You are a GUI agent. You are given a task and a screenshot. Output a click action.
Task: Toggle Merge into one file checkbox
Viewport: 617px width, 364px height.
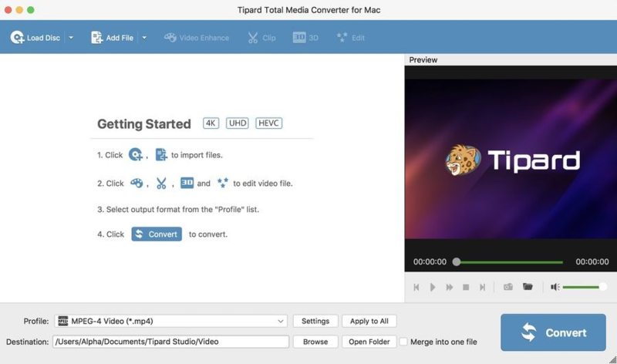[x=403, y=342]
